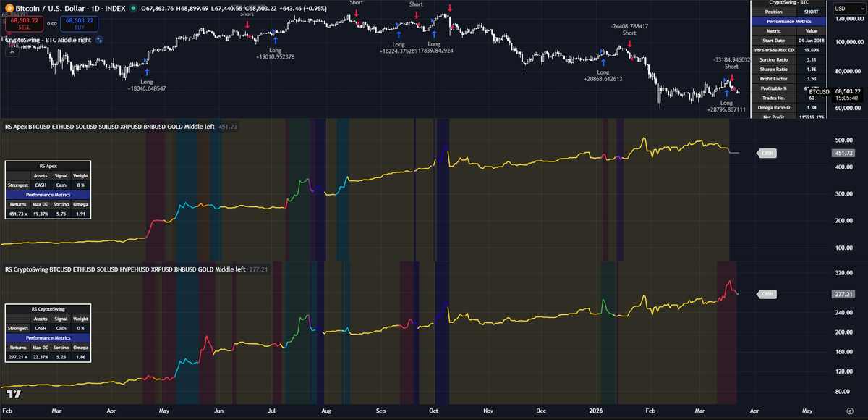Screen dimensions: 868x420
Task: Click the TradingView logo
Action: pos(12,394)
